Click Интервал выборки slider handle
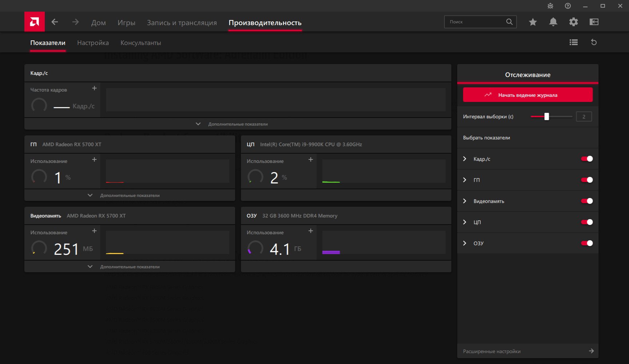This screenshot has width=629, height=364. [x=546, y=116]
